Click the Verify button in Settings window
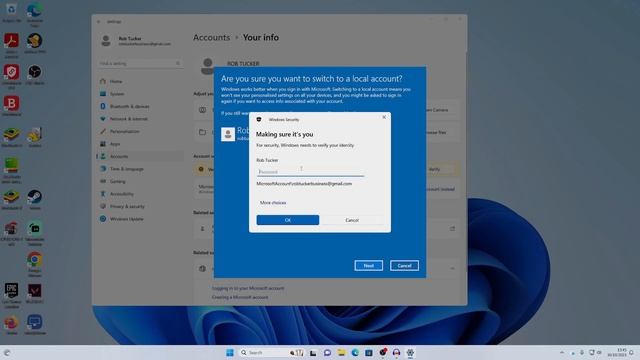 (435, 169)
